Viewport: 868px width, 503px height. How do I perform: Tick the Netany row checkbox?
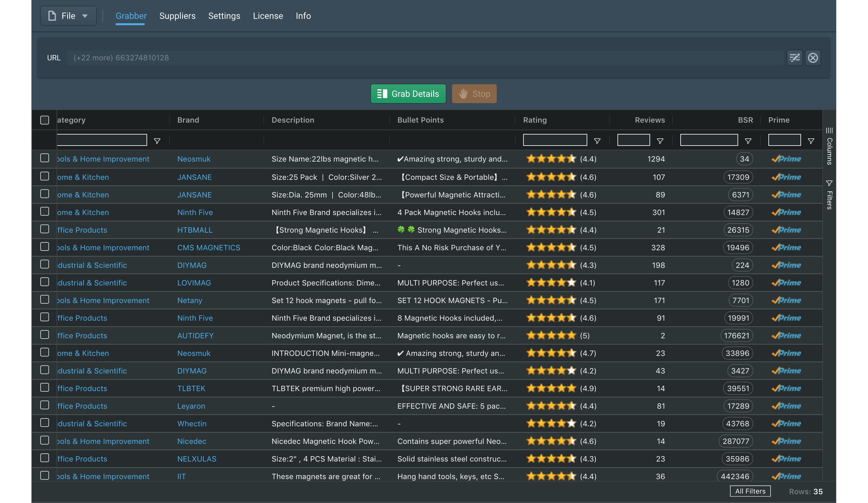(x=44, y=299)
